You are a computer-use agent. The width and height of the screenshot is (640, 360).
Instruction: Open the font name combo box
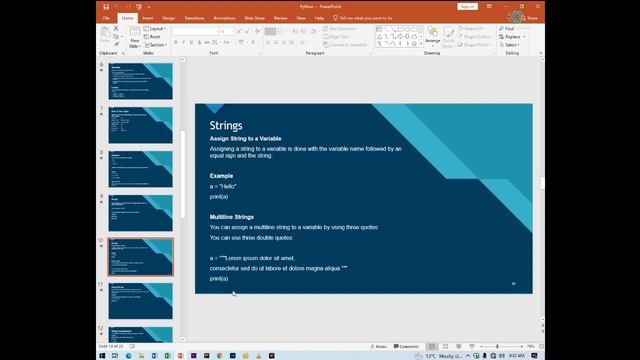[195, 31]
